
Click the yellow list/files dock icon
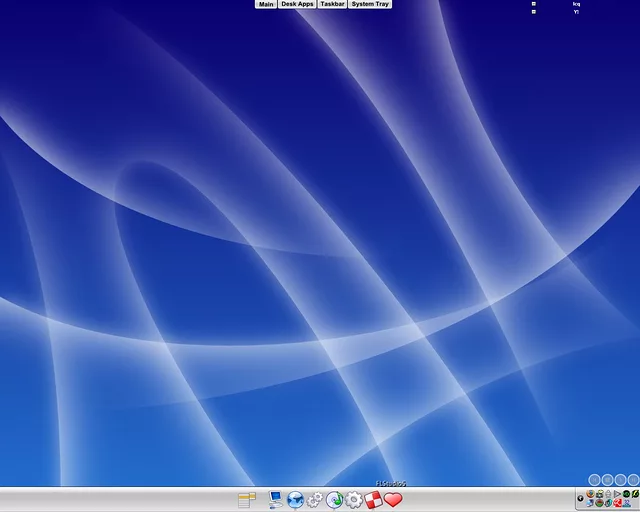[x=247, y=500]
